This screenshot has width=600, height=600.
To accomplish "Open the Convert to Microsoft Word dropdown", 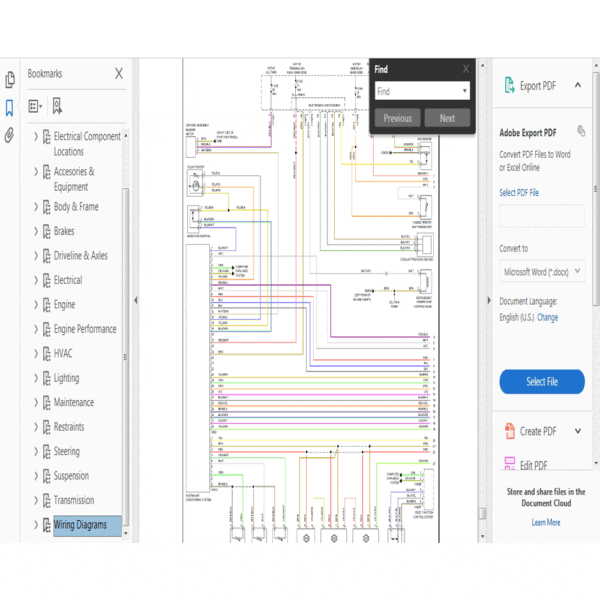I will pyautogui.click(x=542, y=272).
